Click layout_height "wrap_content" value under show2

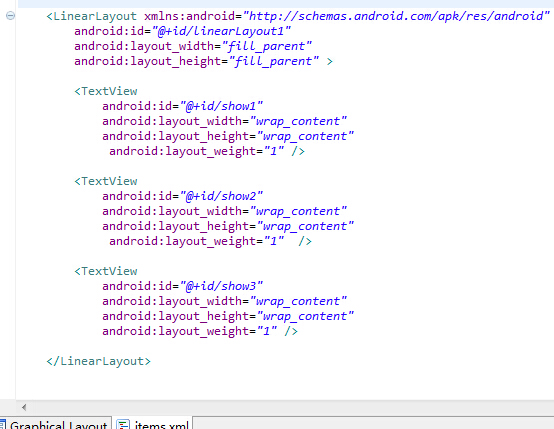click(x=305, y=227)
